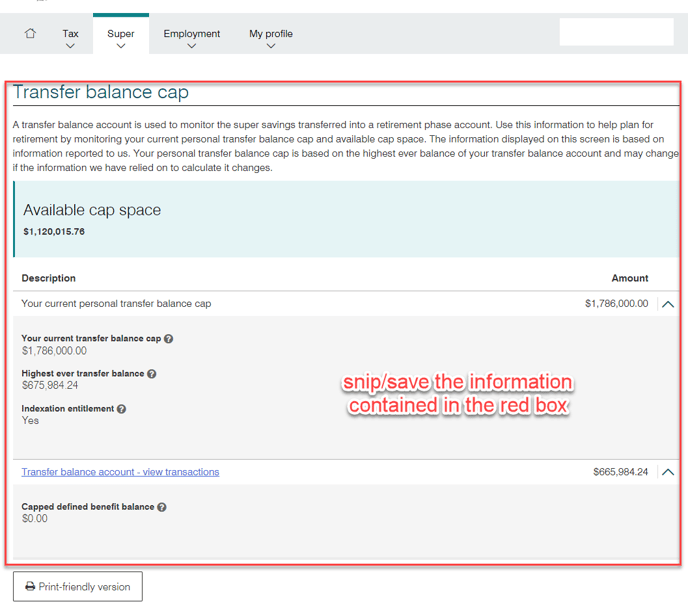
Task: Expand the Employment menu
Action: [191, 38]
